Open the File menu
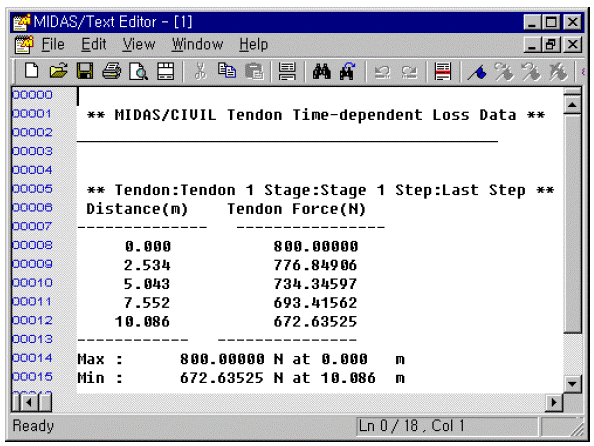The image size is (594, 446). pos(53,45)
